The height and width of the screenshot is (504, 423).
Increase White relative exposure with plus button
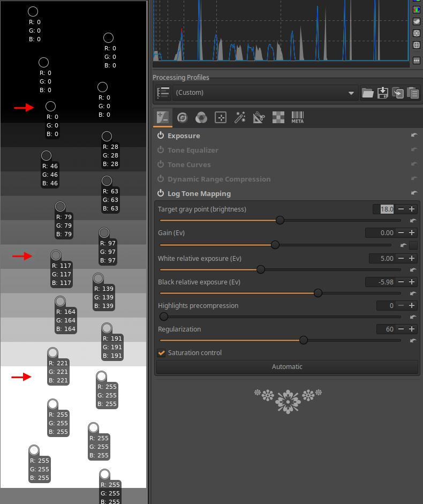pyautogui.click(x=412, y=259)
